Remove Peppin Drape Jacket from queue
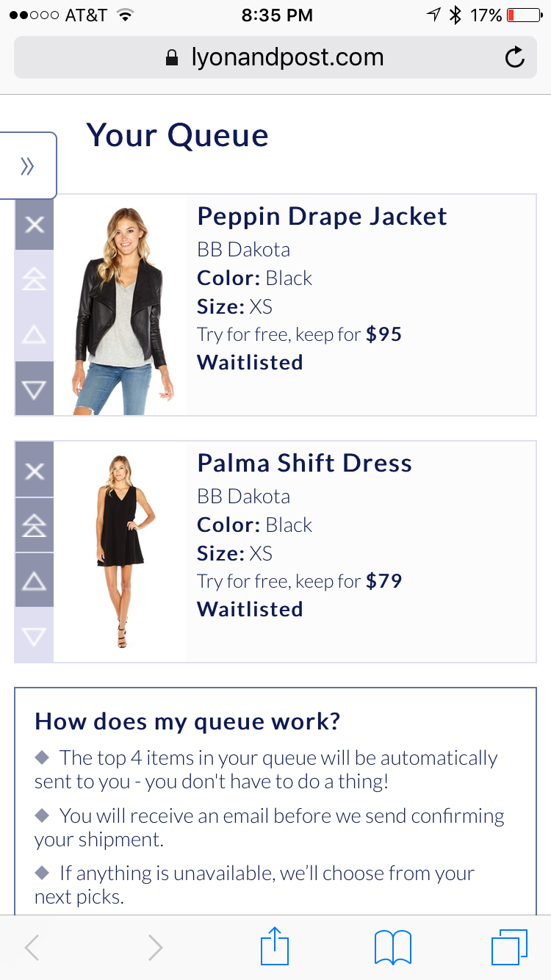The image size is (551, 980). coord(34,224)
